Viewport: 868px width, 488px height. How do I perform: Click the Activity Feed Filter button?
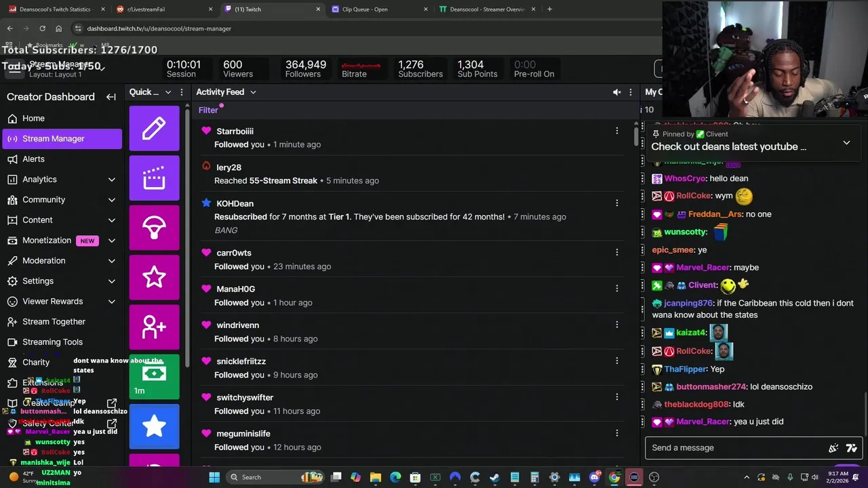[x=208, y=110]
